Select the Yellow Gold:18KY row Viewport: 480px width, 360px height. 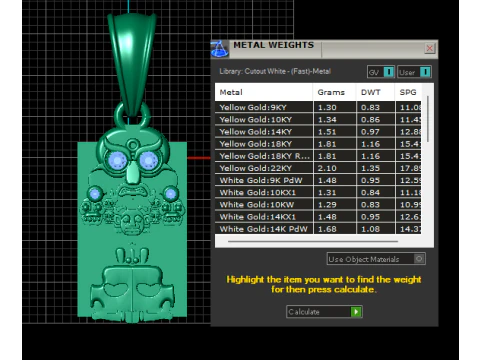pyautogui.click(x=318, y=144)
